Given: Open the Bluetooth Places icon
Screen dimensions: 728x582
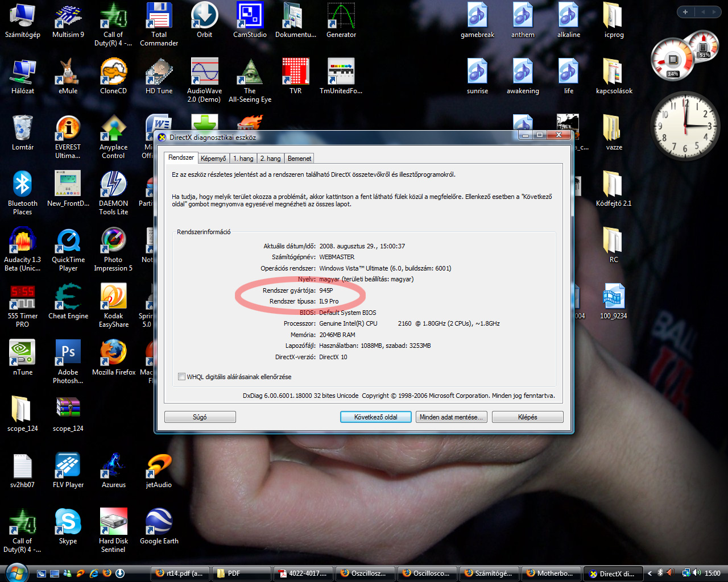Looking at the screenshot, I should click(23, 193).
